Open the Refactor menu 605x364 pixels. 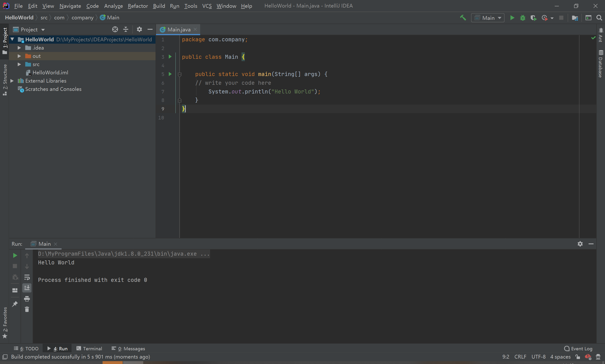pyautogui.click(x=138, y=6)
